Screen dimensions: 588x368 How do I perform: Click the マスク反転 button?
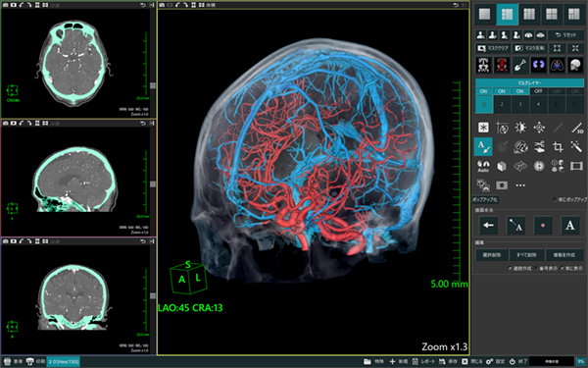coord(529,48)
